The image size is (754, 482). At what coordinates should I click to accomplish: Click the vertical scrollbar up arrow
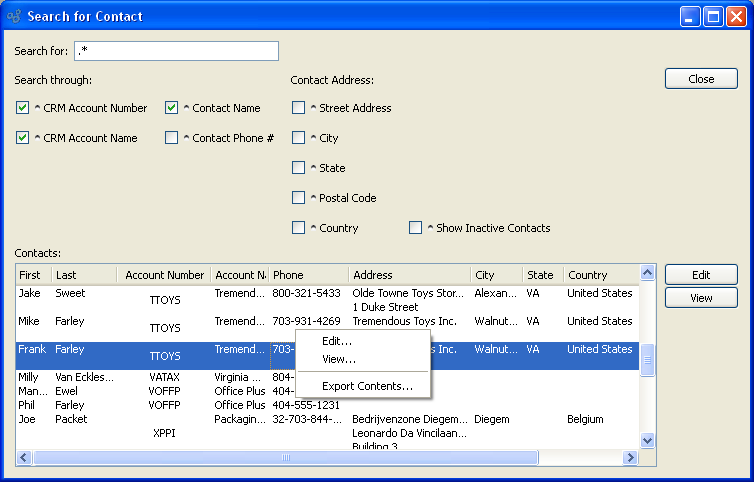coord(646,273)
